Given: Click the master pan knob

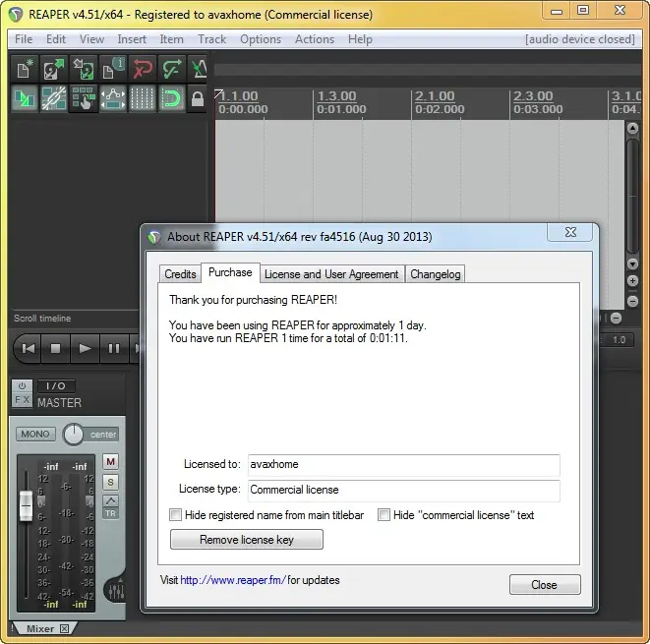Looking at the screenshot, I should pos(74,435).
